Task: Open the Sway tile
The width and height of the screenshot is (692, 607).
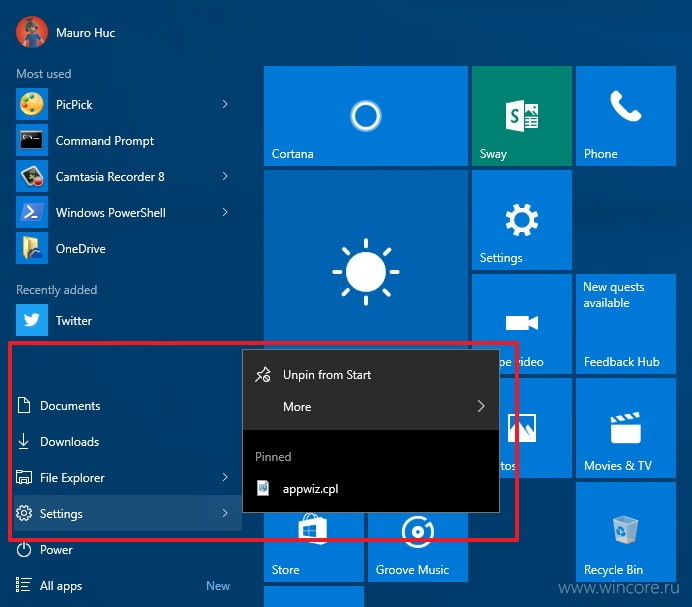Action: 522,116
